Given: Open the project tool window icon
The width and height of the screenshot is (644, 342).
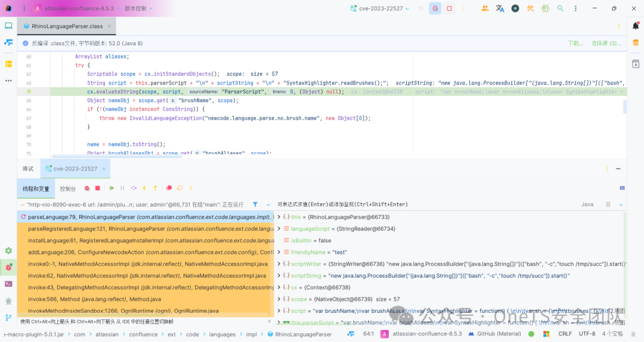Looking at the screenshot, I should (8, 26).
